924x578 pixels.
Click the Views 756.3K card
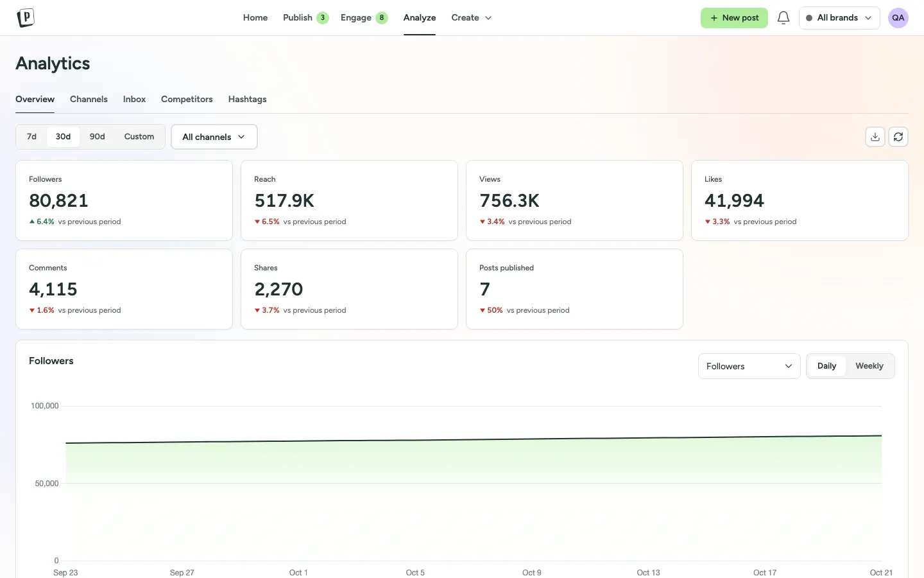tap(574, 200)
